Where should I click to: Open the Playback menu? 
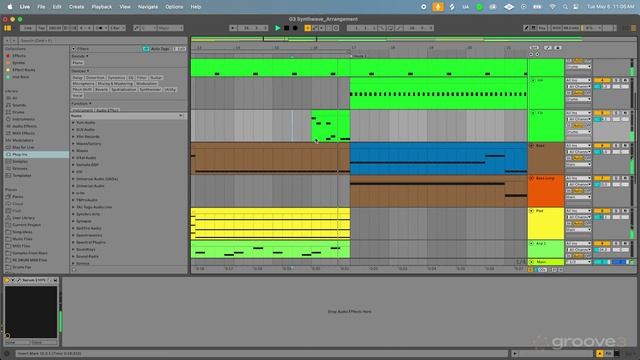[102, 7]
